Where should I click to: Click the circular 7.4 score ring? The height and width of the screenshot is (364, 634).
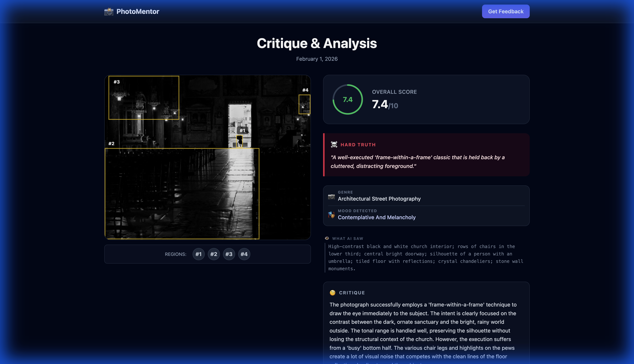click(348, 99)
